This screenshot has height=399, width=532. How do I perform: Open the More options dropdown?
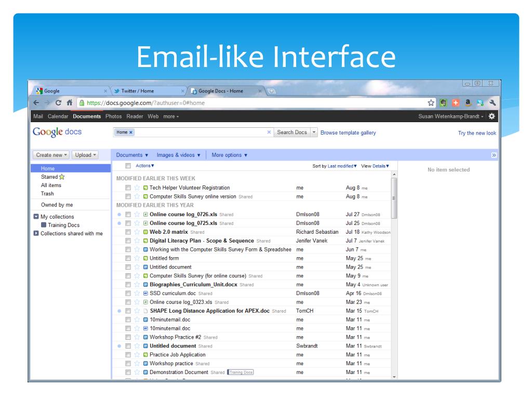(x=229, y=155)
